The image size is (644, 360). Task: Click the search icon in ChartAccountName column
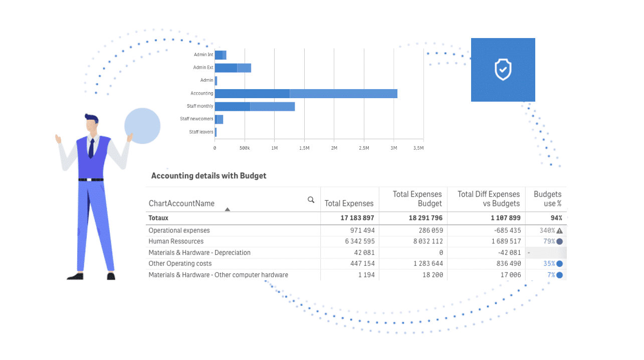(x=311, y=200)
